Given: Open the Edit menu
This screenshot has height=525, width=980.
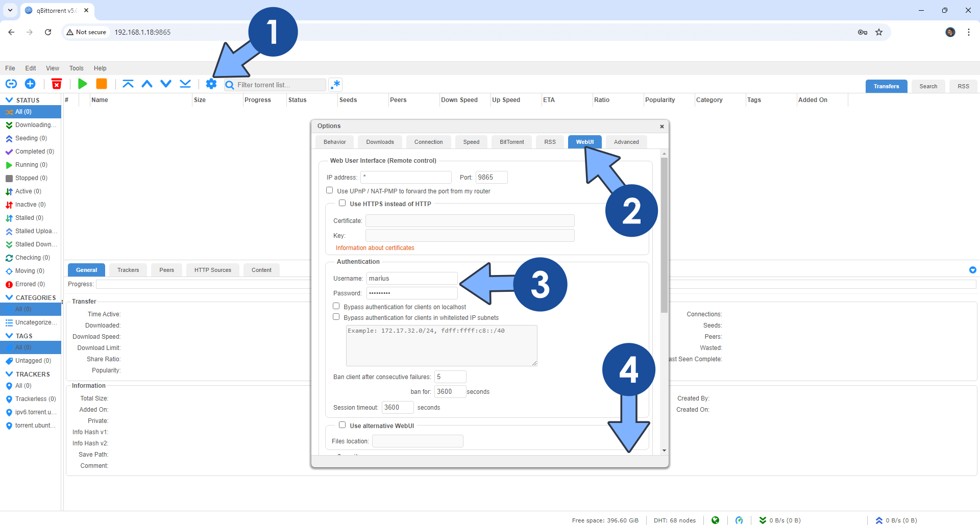Looking at the screenshot, I should tap(31, 68).
